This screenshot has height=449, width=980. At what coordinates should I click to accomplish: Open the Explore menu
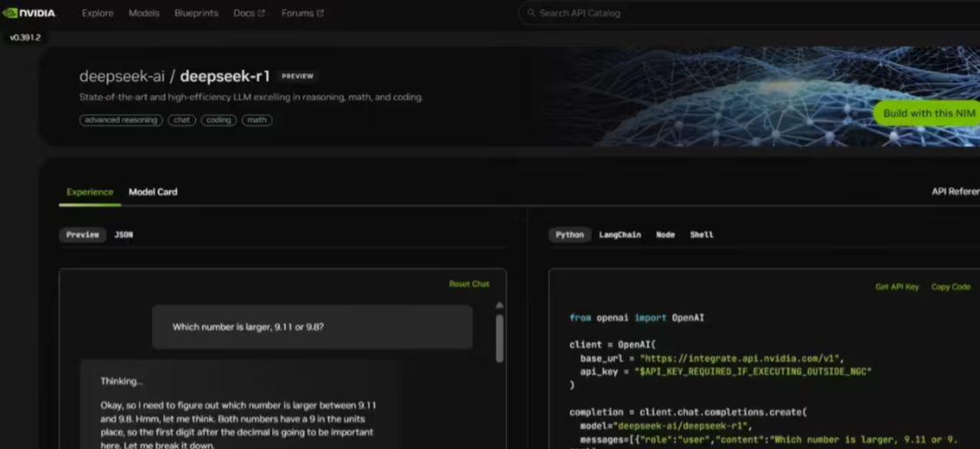point(97,13)
